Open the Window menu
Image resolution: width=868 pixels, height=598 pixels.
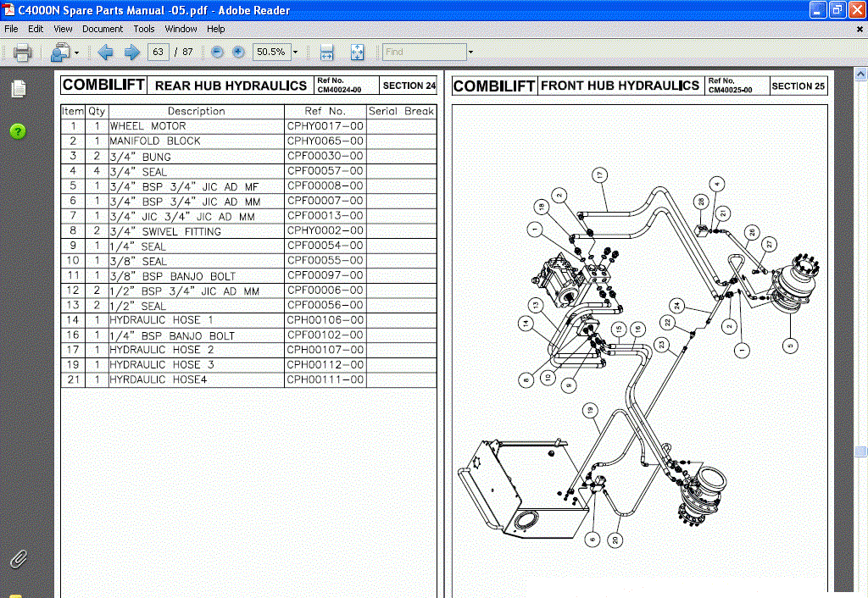pyautogui.click(x=181, y=28)
